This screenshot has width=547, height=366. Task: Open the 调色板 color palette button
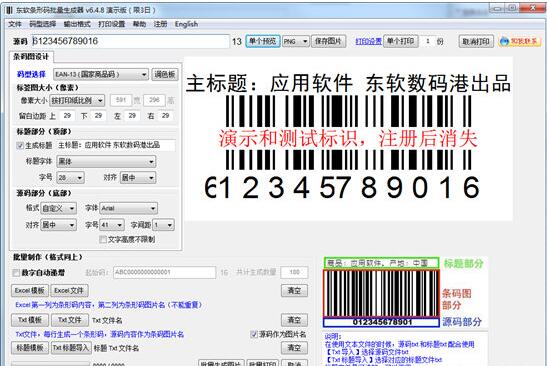pyautogui.click(x=165, y=74)
